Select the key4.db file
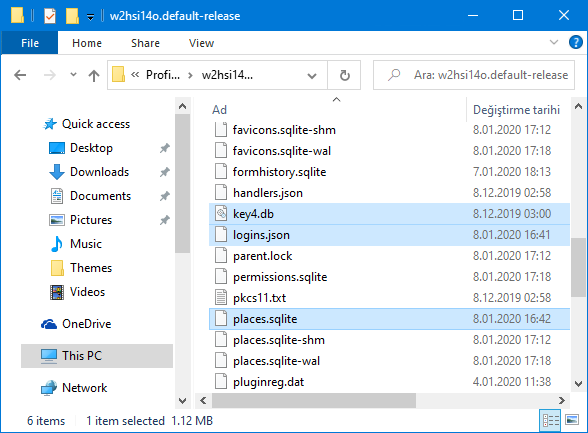The width and height of the screenshot is (588, 433). pos(389,214)
